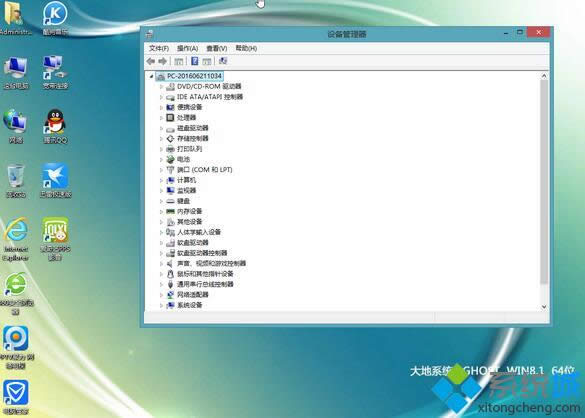Screen dimensions: 585x418
Task: Click the scrollbar down arrow in device list
Action: pos(544,307)
